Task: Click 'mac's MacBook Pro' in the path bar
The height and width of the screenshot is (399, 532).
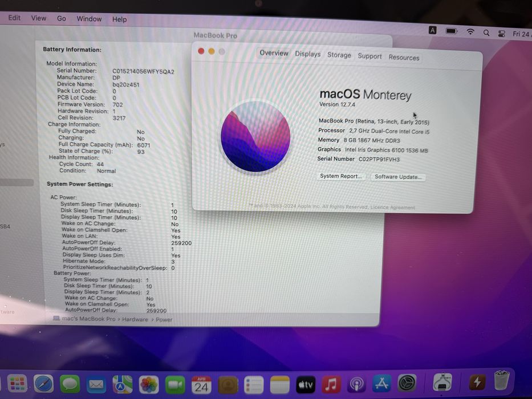Action: pyautogui.click(x=84, y=319)
